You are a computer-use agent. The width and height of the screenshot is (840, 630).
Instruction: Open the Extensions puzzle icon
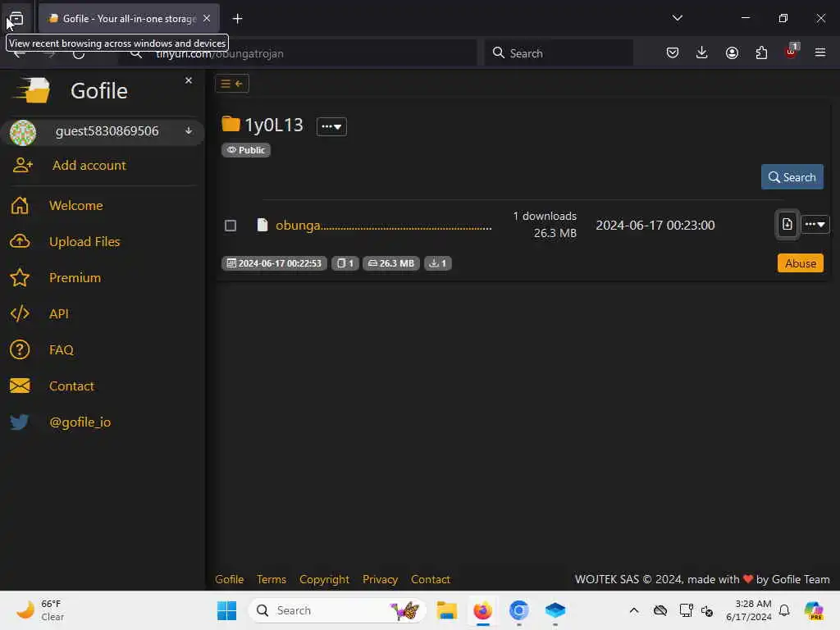(x=761, y=52)
